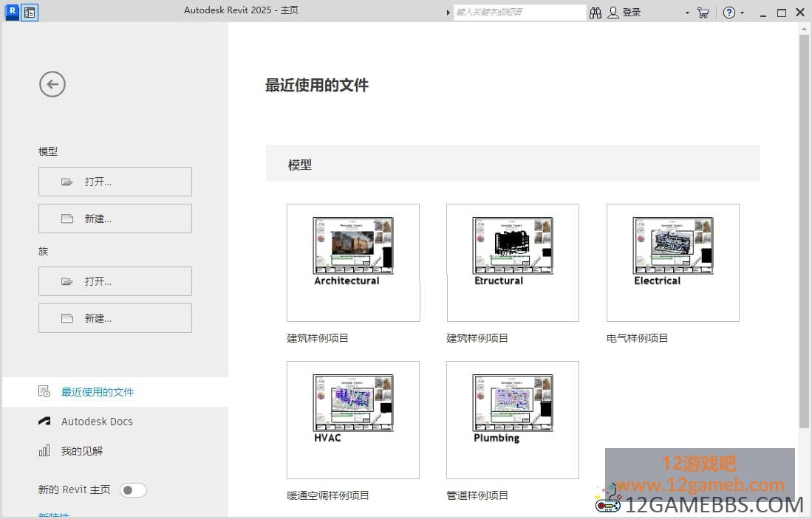Click the 电气样例项目 label
Viewport: 812px width, 519px height.
tap(637, 338)
